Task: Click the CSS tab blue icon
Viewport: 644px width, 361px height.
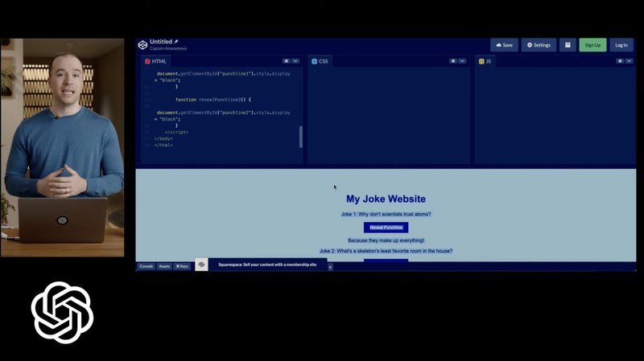Action: 314,62
